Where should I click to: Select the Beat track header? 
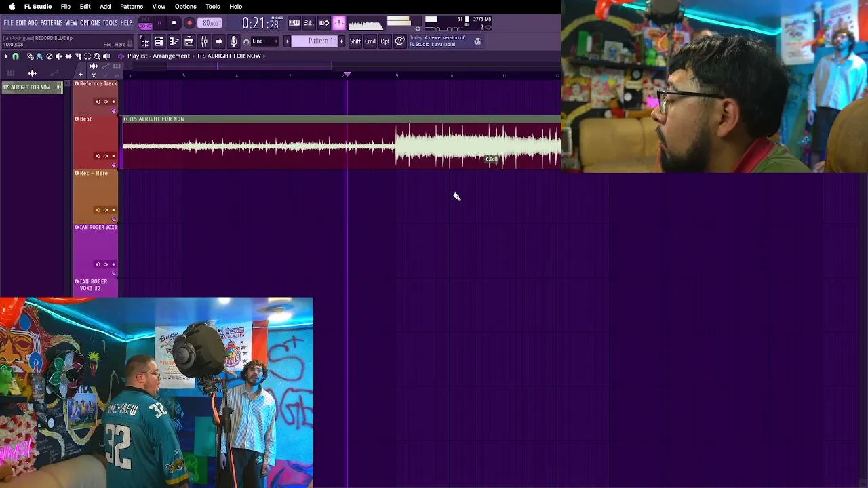[x=96, y=142]
